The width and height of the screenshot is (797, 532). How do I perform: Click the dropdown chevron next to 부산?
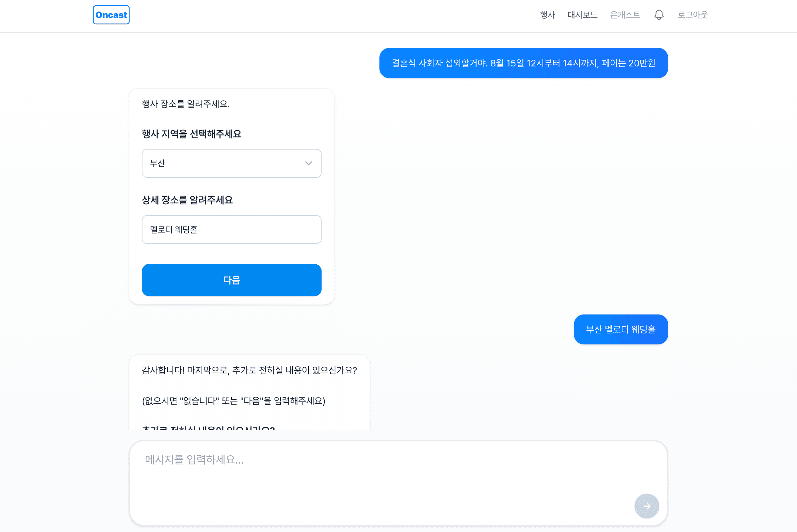(x=309, y=163)
